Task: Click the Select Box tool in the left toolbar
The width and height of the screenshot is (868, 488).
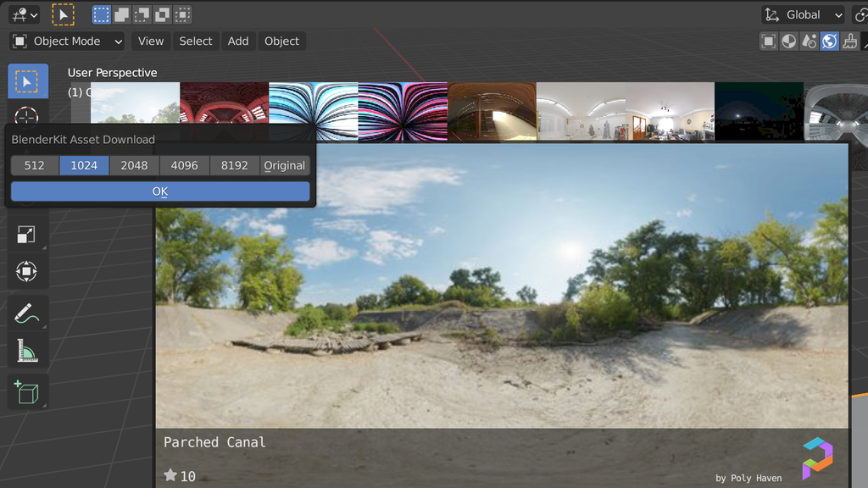Action: (x=27, y=81)
